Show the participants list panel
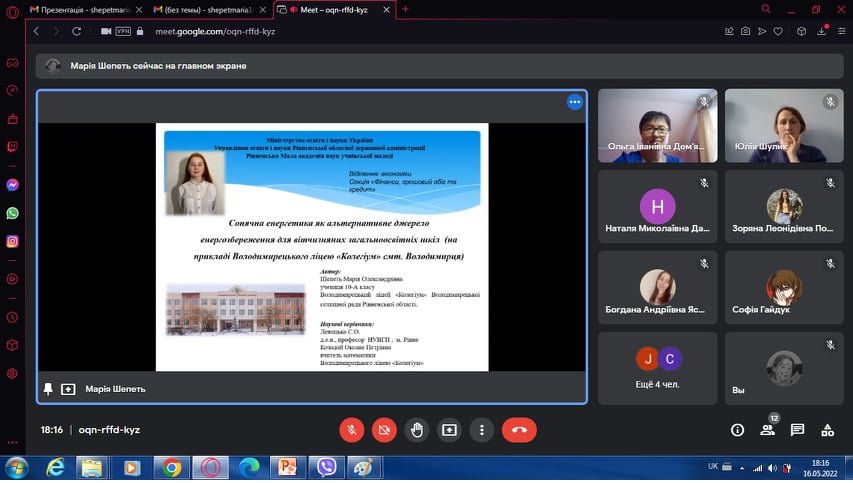Viewport: 853px width, 483px height. click(767, 430)
